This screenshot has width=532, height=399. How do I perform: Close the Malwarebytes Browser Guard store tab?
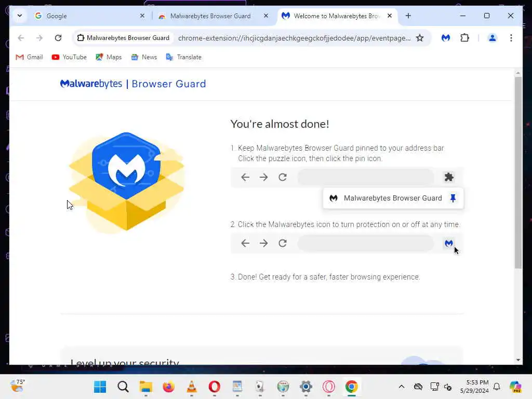[265, 16]
